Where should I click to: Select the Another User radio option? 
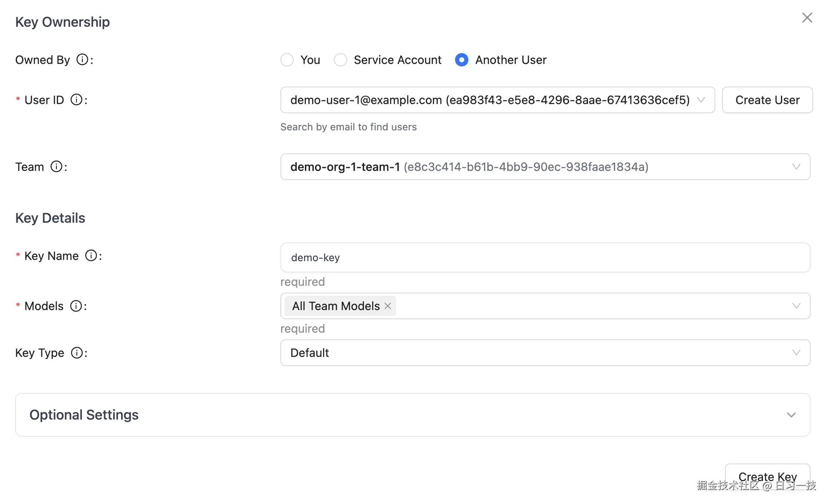(462, 60)
